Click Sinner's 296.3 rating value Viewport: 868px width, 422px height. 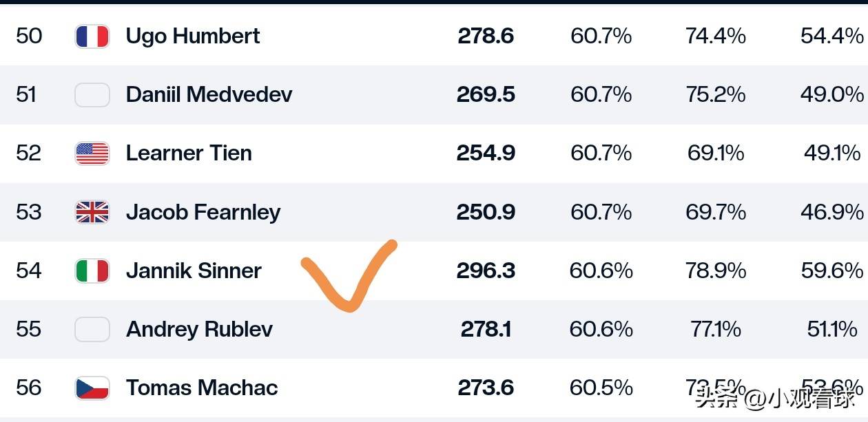(x=486, y=271)
